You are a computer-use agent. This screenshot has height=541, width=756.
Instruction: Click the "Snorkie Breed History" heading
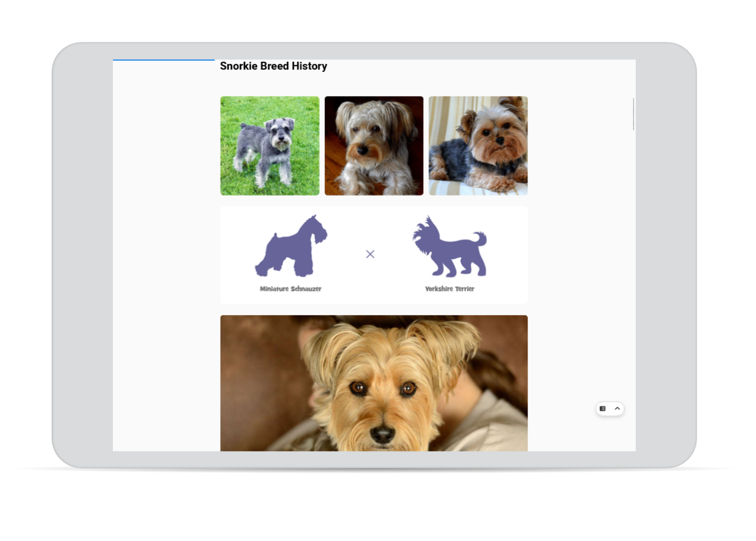[x=273, y=66]
